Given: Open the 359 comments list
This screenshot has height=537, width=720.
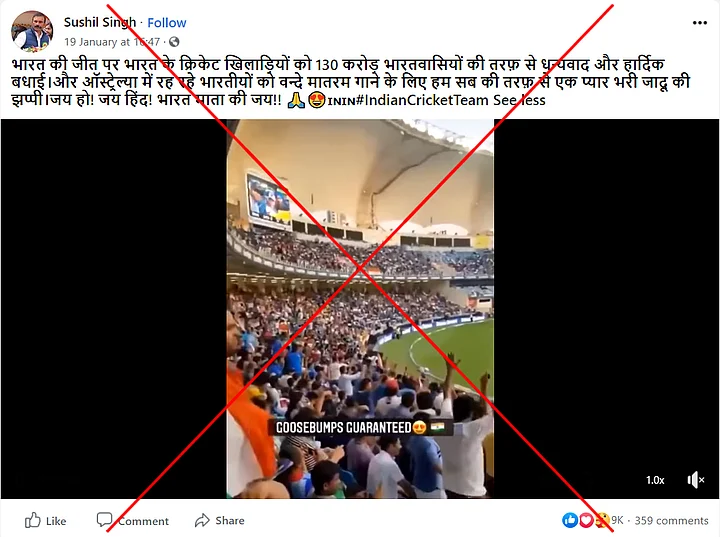Looking at the screenshot, I should coord(671,520).
